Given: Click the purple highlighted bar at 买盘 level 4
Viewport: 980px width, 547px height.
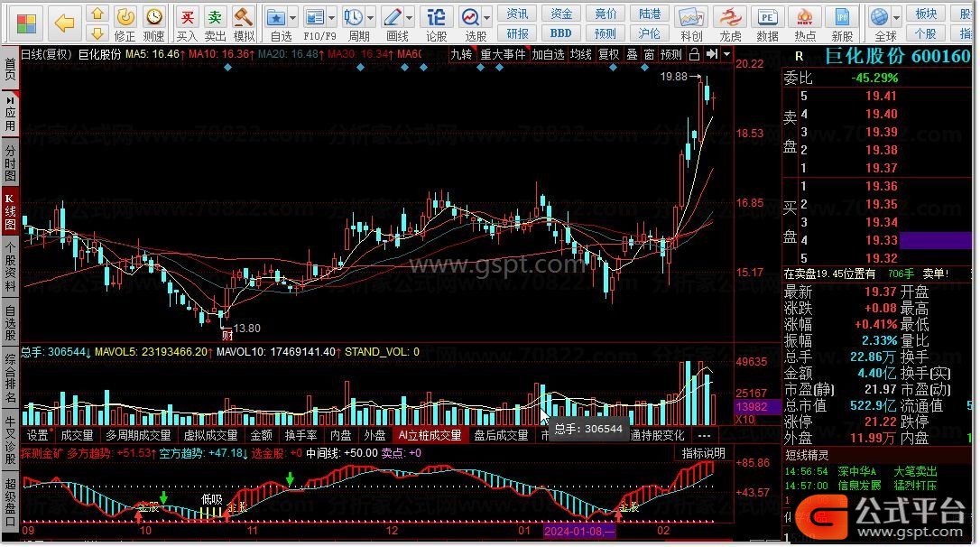Looking at the screenshot, I should (x=935, y=240).
